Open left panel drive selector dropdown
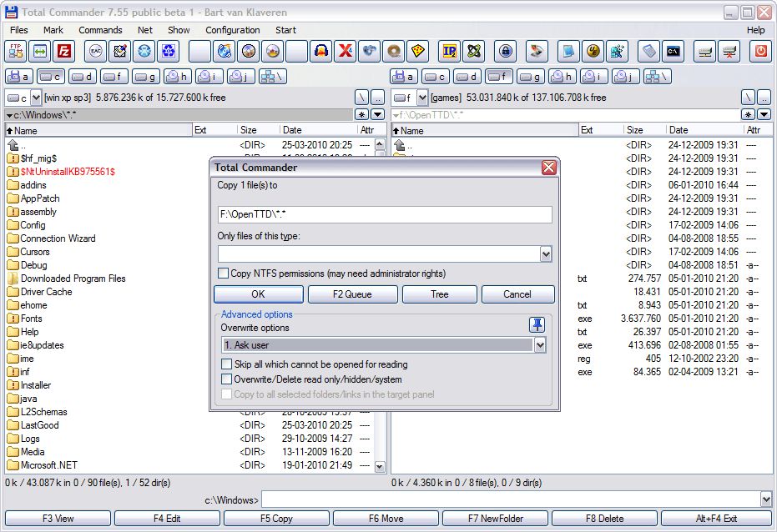Image resolution: width=777 pixels, height=532 pixels. 36,98
